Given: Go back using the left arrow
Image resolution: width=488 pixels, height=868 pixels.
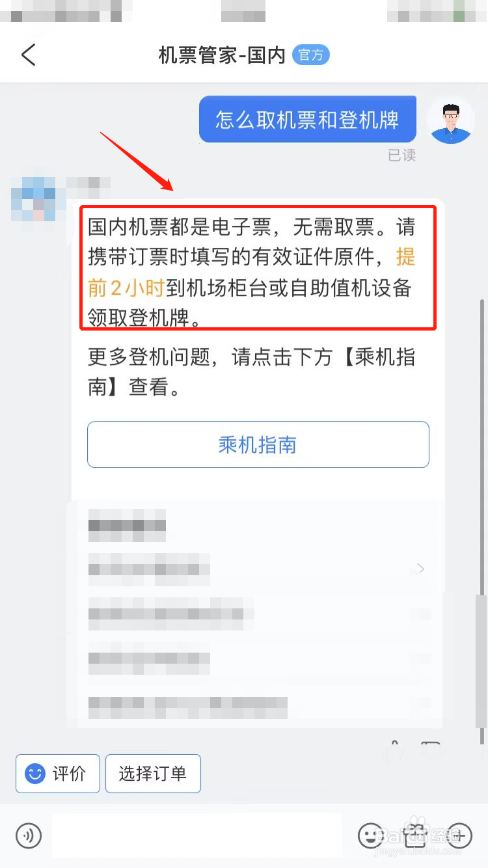Looking at the screenshot, I should (28, 55).
